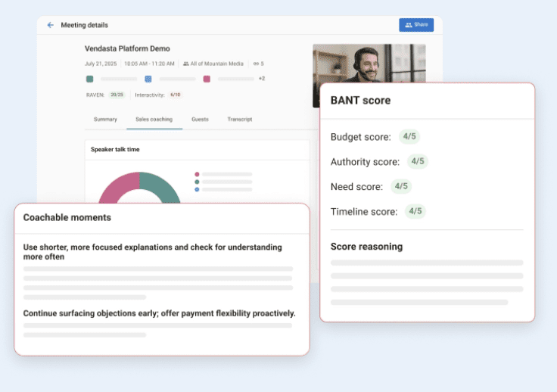
Task: Select the teal participant avatar square
Action: click(x=90, y=79)
